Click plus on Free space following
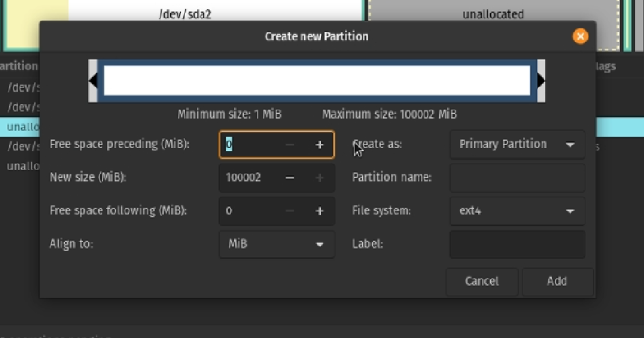Viewport: 644px width, 338px height. tap(320, 211)
